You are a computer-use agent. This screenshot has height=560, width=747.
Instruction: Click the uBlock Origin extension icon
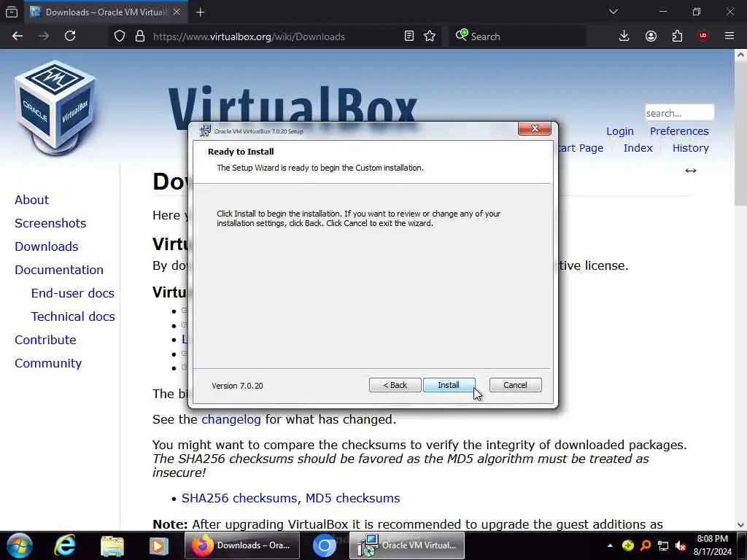pos(703,36)
